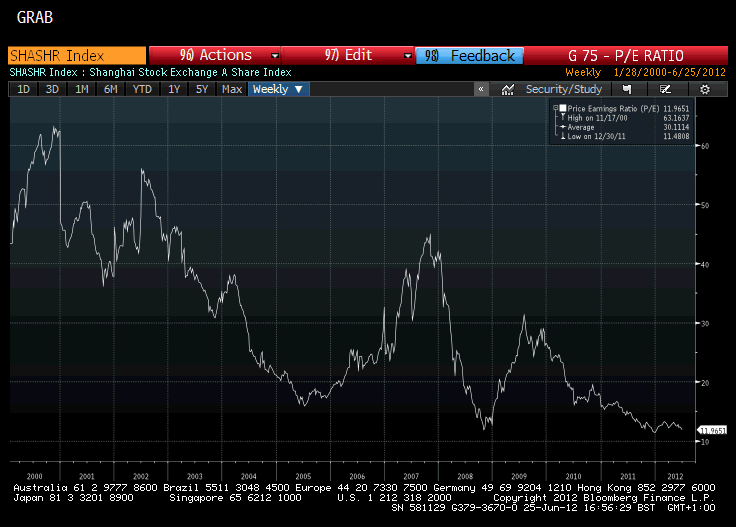The image size is (736, 527).
Task: Click the last value tag 11.9651 on axis
Action: tap(713, 430)
